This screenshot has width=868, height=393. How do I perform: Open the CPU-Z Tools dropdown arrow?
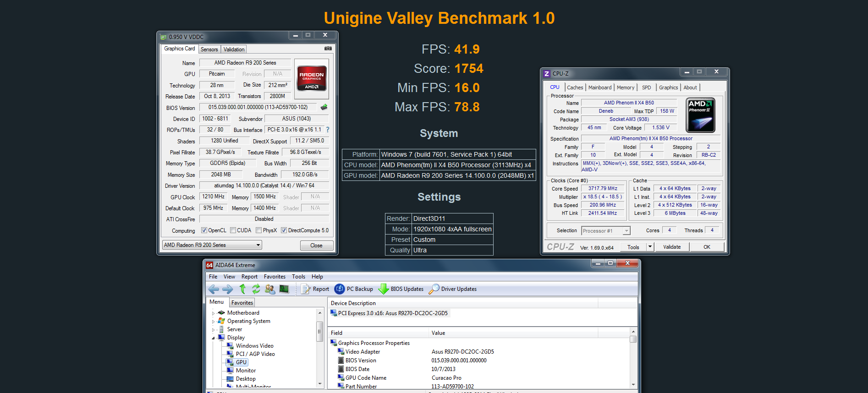click(x=650, y=247)
